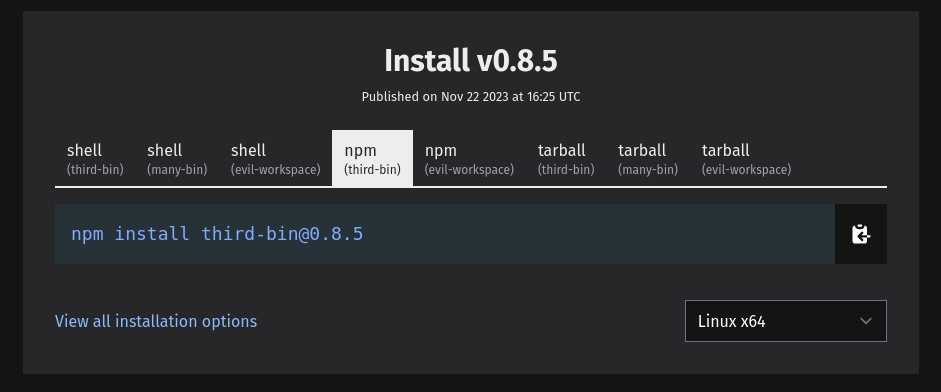Choose the tarball (third-bin) tab

point(566,158)
